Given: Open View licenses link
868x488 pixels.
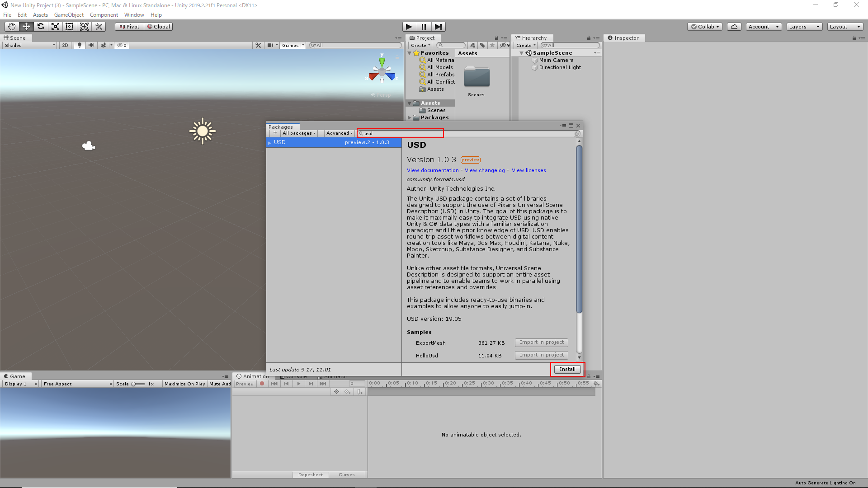Looking at the screenshot, I should (x=528, y=170).
